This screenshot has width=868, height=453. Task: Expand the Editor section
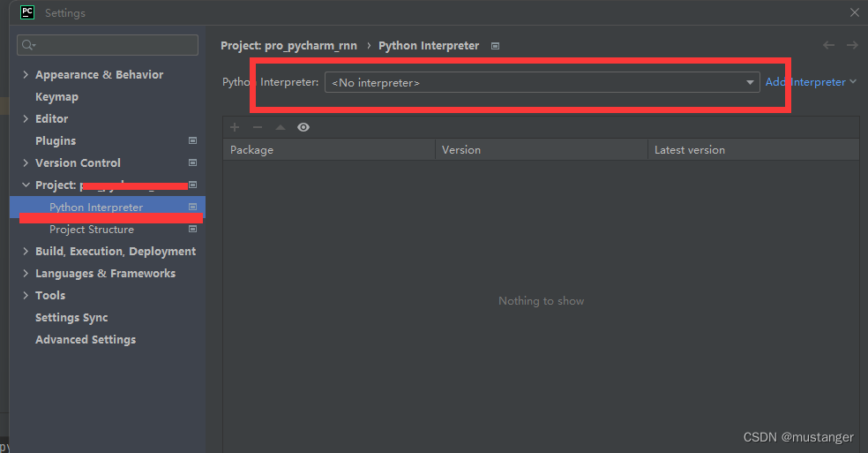[x=26, y=118]
